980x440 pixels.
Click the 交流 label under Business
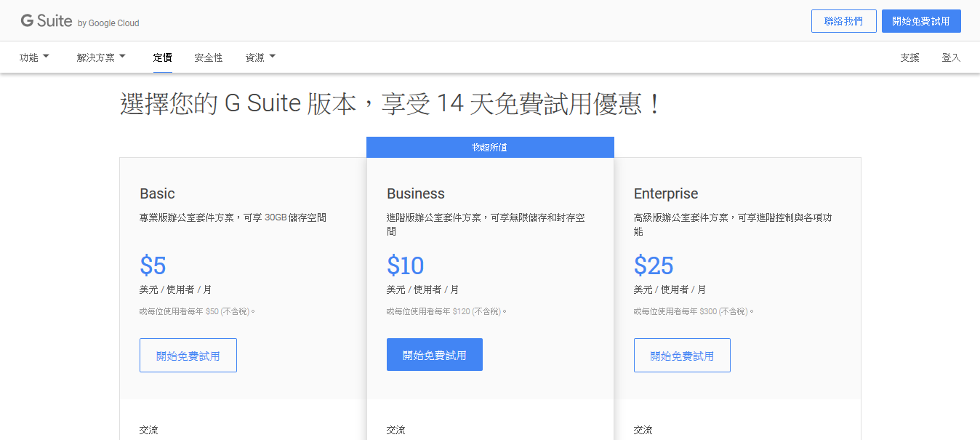tap(396, 430)
